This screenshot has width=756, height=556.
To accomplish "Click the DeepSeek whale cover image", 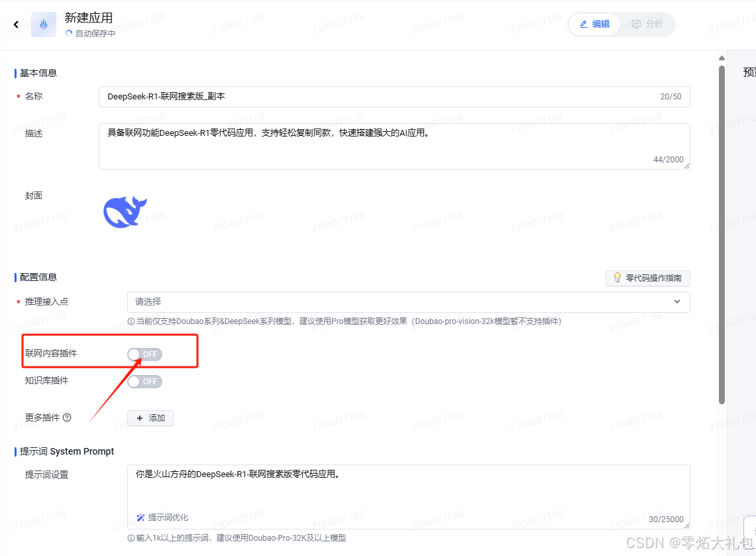I will coord(125,211).
